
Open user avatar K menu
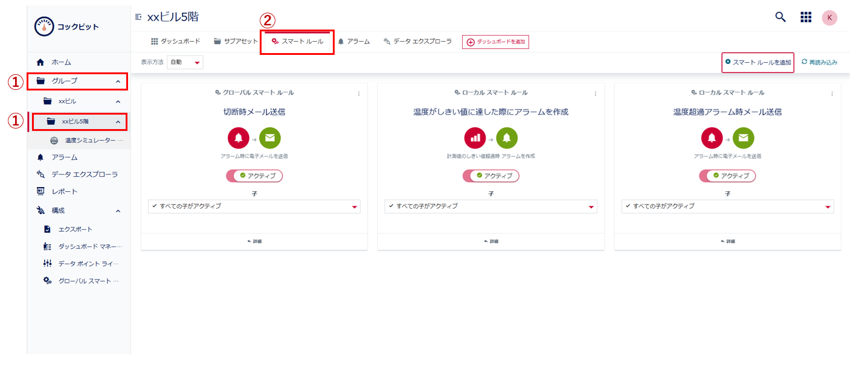(829, 17)
